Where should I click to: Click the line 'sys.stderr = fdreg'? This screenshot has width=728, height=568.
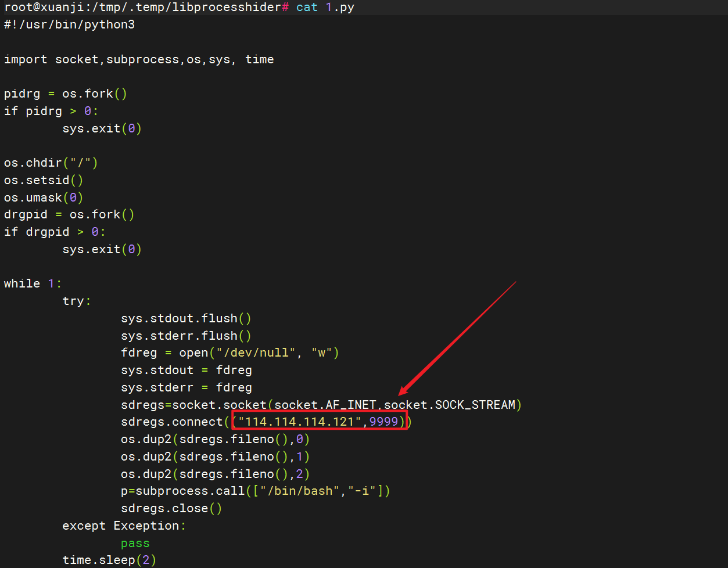click(x=186, y=387)
